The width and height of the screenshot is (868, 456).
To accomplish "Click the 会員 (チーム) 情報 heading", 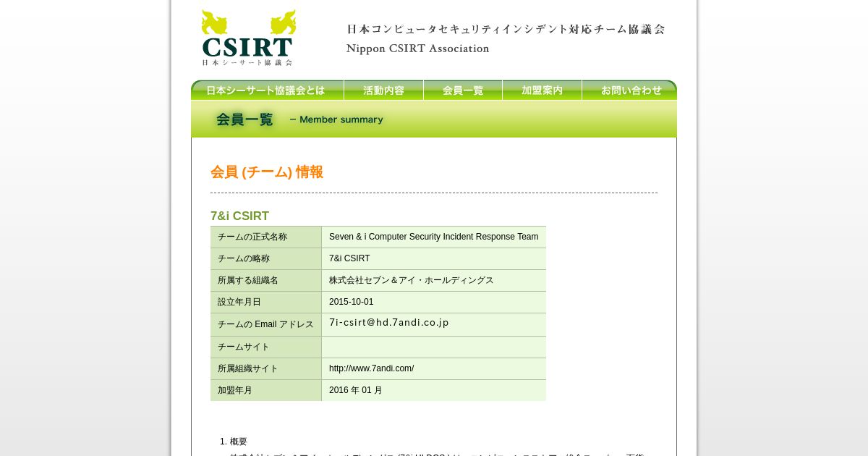I will pos(267,172).
